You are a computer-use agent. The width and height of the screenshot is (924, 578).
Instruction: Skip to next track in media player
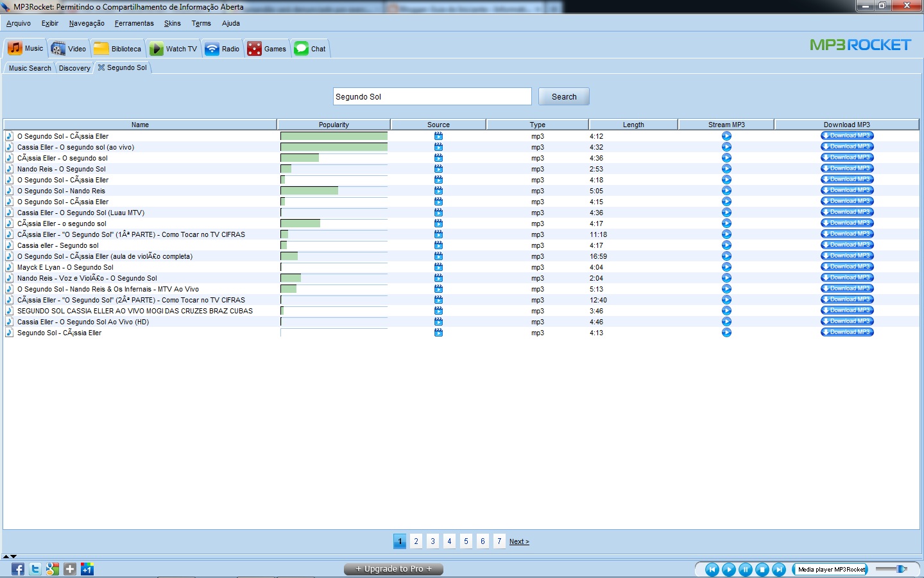(x=778, y=569)
